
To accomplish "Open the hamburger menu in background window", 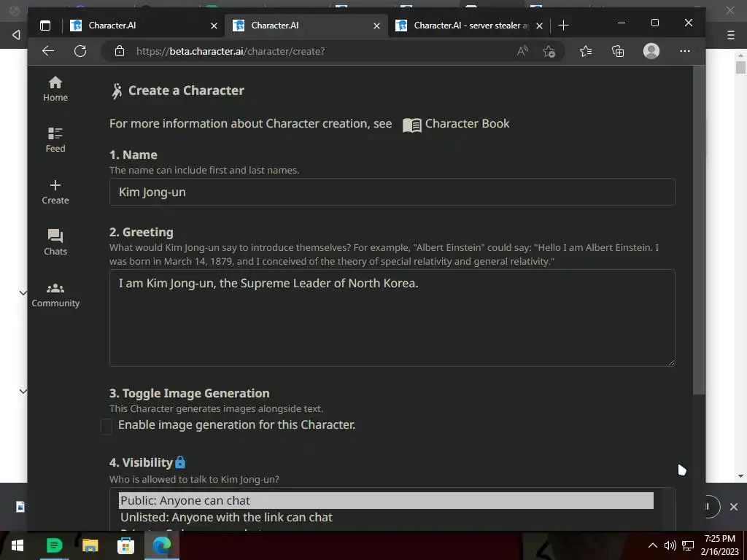I will (731, 35).
